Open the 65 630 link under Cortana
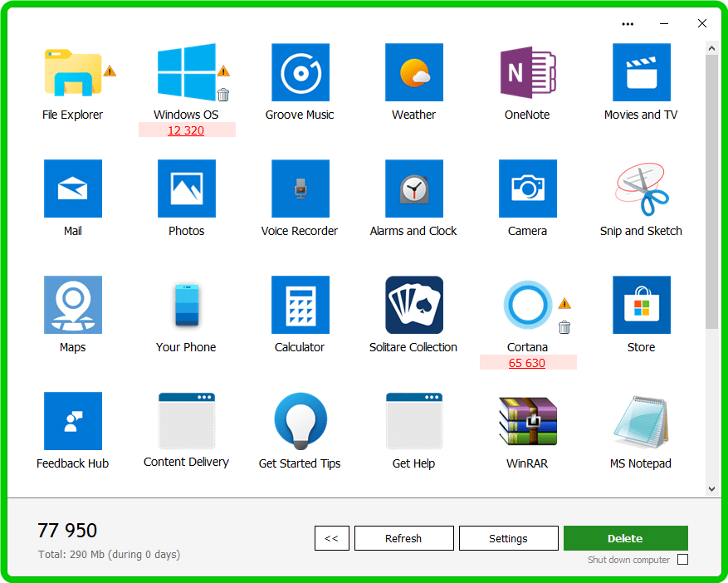The image size is (728, 583). [527, 363]
